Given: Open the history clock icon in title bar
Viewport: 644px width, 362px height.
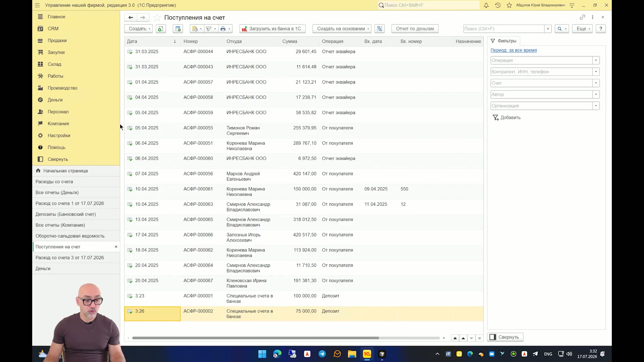Looking at the screenshot, I should click(498, 5).
